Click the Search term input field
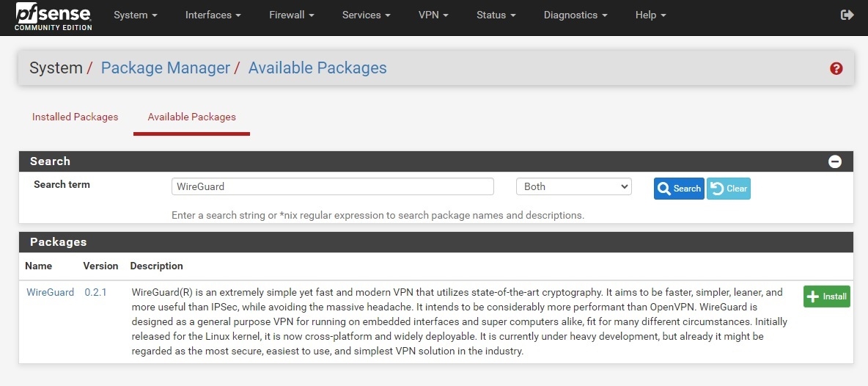The width and height of the screenshot is (868, 386). pos(332,186)
